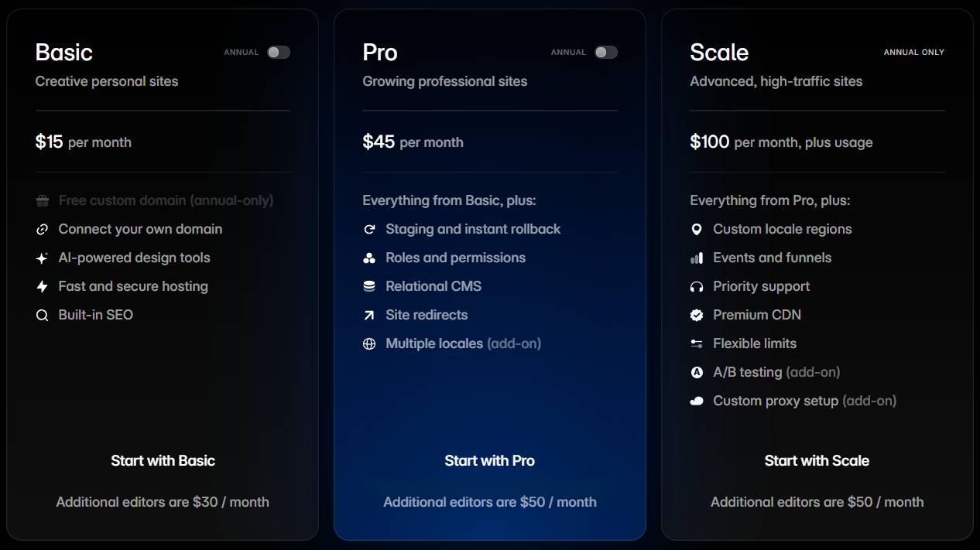Select the headphones icon for Priority support
980x550 pixels.
pos(697,286)
